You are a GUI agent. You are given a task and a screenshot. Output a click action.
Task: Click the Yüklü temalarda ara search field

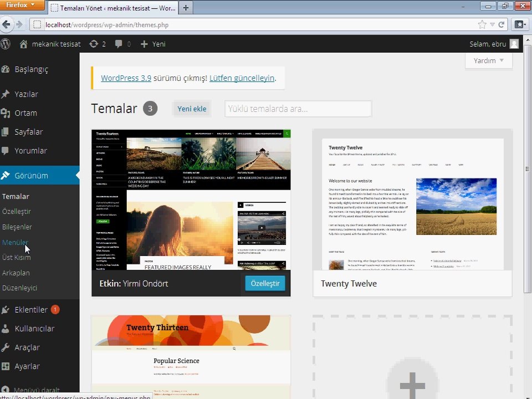pos(298,109)
